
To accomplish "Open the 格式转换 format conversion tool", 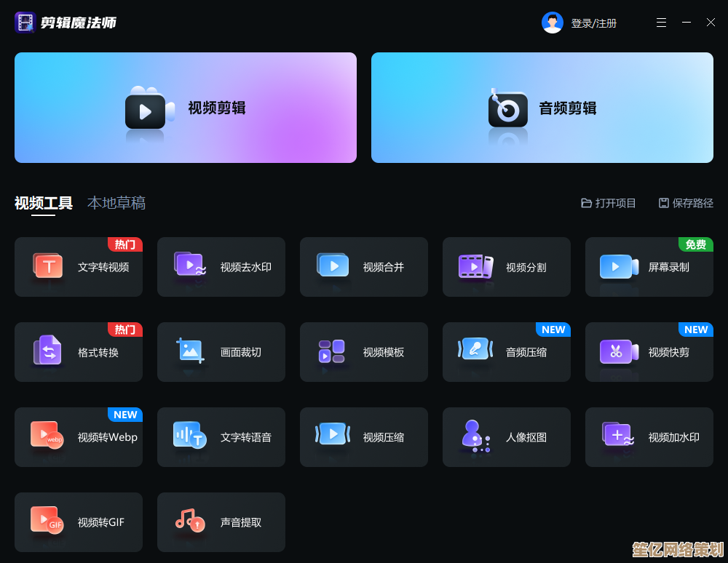I will (x=79, y=352).
